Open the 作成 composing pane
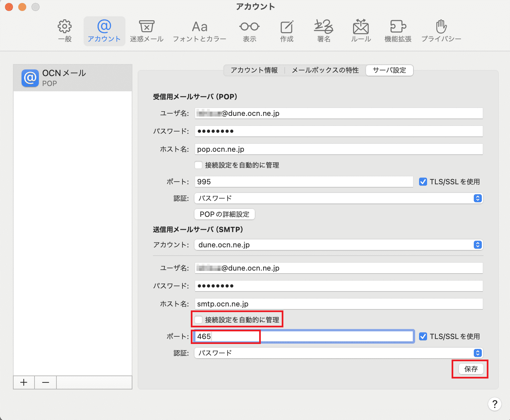This screenshot has height=420, width=510. 287,31
